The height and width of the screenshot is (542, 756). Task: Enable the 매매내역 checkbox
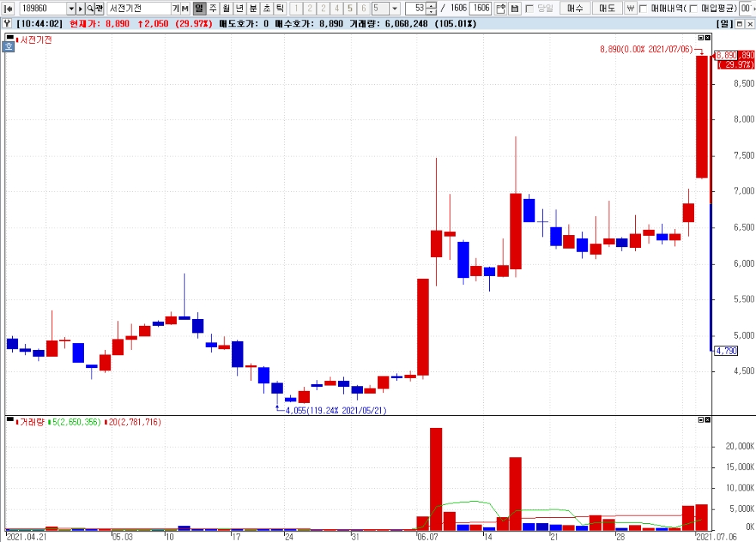(x=643, y=8)
